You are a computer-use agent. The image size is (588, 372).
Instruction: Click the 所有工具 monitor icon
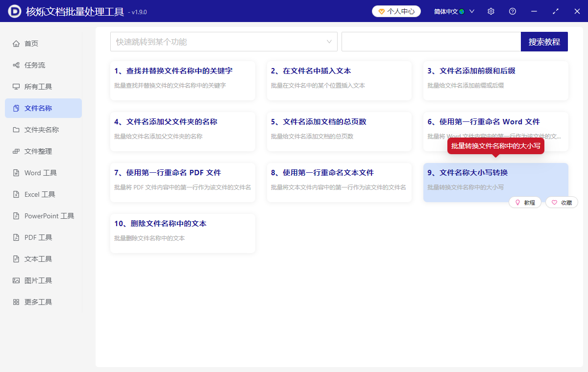16,87
